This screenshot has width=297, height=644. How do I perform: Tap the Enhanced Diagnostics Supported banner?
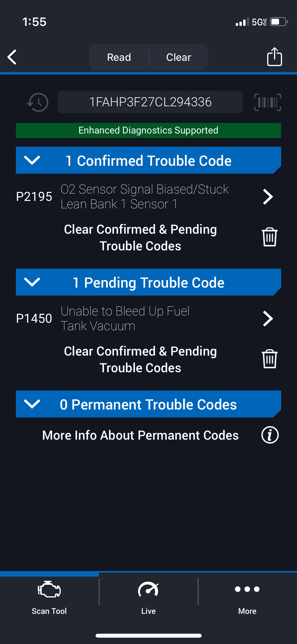click(148, 130)
